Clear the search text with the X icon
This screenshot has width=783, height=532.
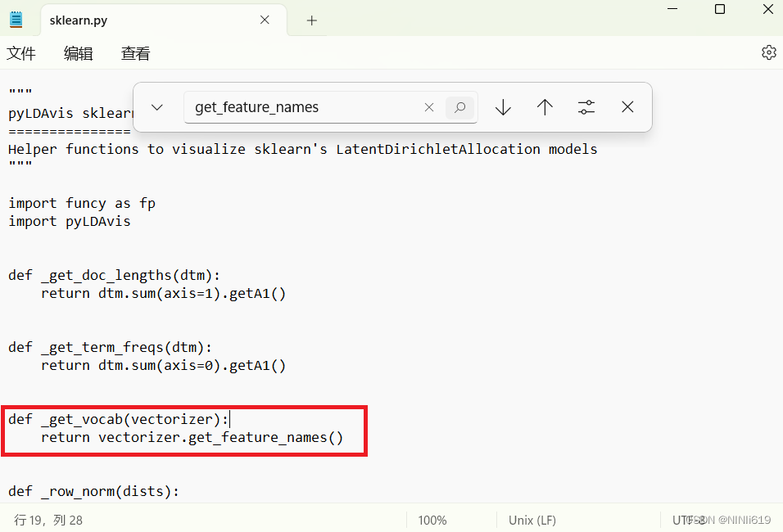coord(429,107)
